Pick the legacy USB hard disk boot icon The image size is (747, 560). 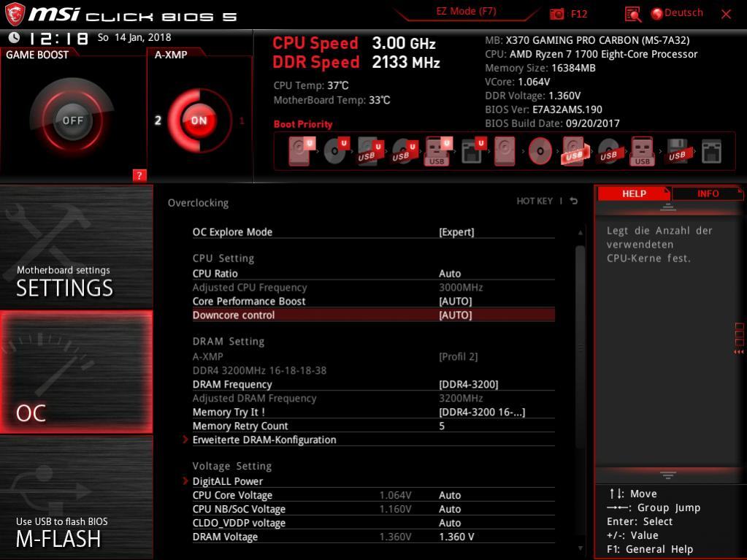[x=575, y=151]
